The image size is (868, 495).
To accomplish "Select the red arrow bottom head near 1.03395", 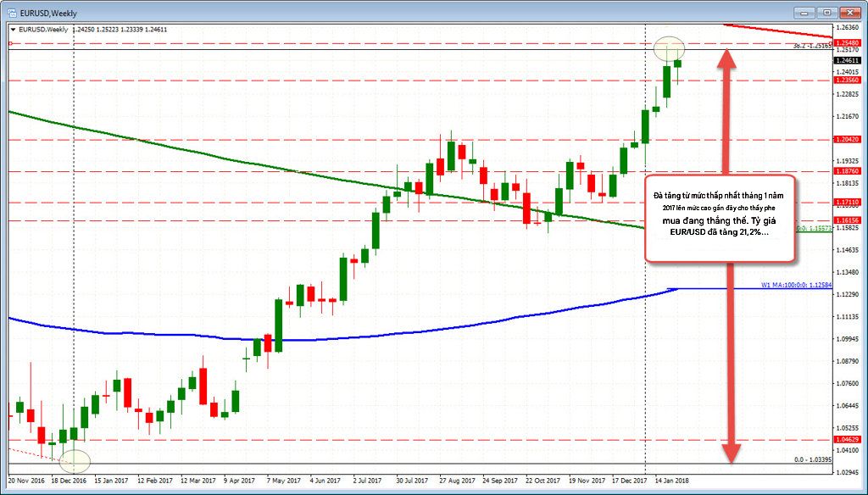I will point(731,453).
